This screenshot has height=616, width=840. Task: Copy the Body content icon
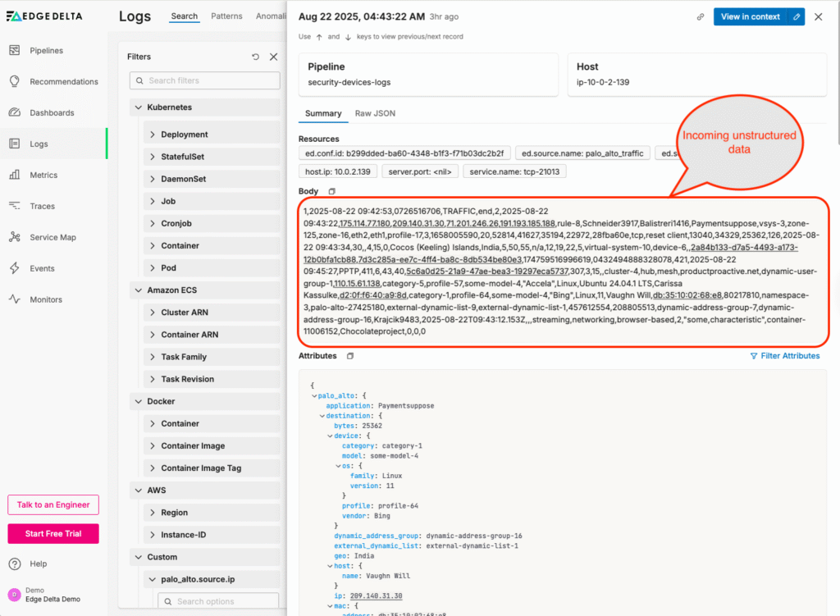(x=332, y=191)
